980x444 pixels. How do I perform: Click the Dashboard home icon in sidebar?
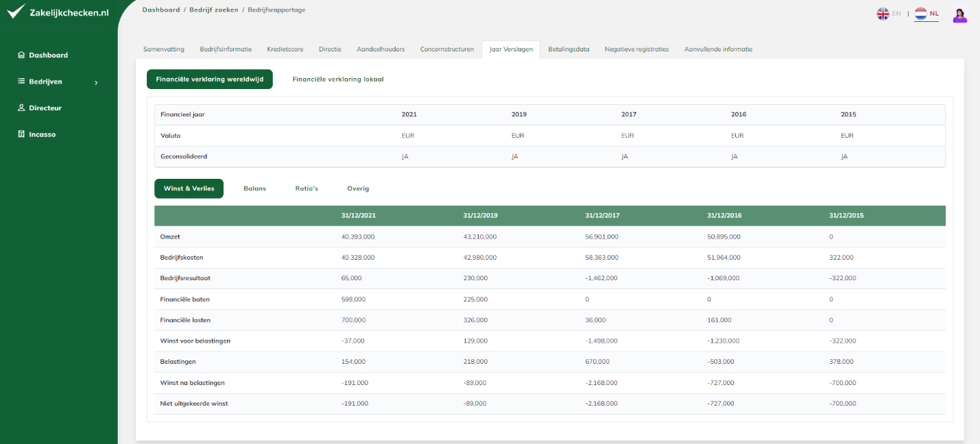coord(21,55)
